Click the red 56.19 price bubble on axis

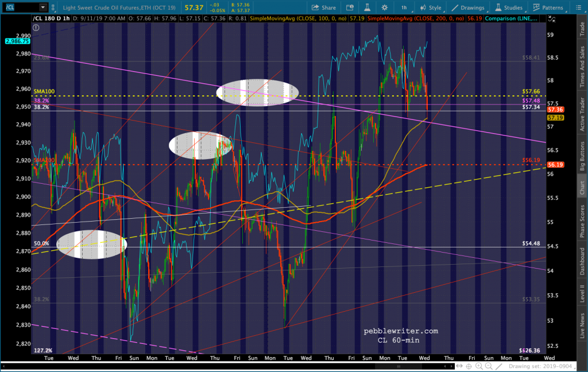[x=555, y=165]
